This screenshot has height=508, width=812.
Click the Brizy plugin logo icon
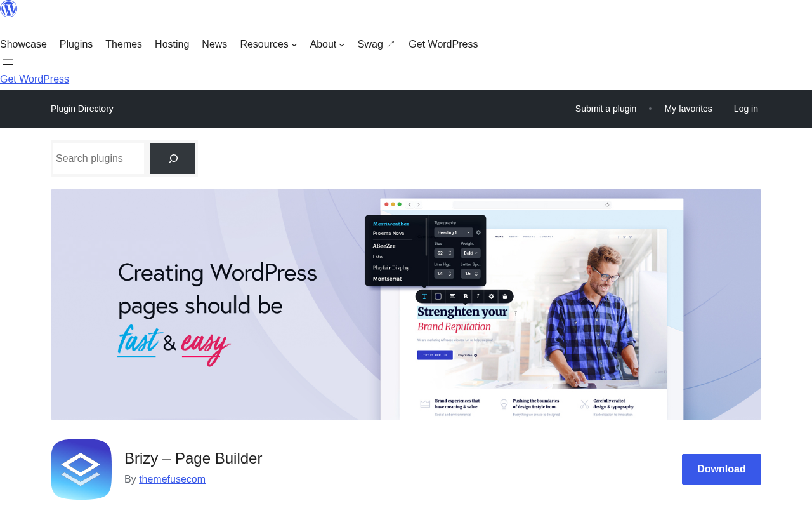point(81,469)
